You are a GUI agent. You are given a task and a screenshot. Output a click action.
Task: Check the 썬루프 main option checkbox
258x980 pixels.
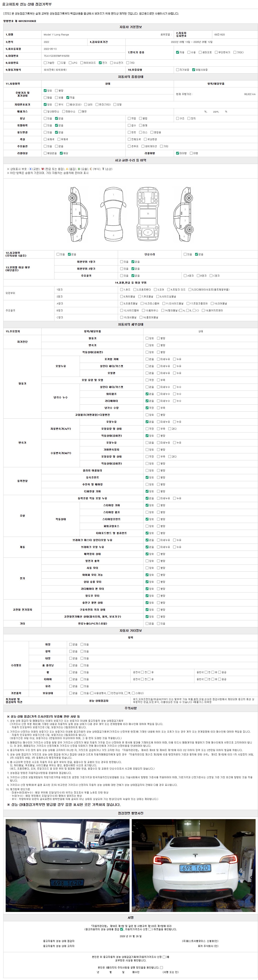[129, 146]
